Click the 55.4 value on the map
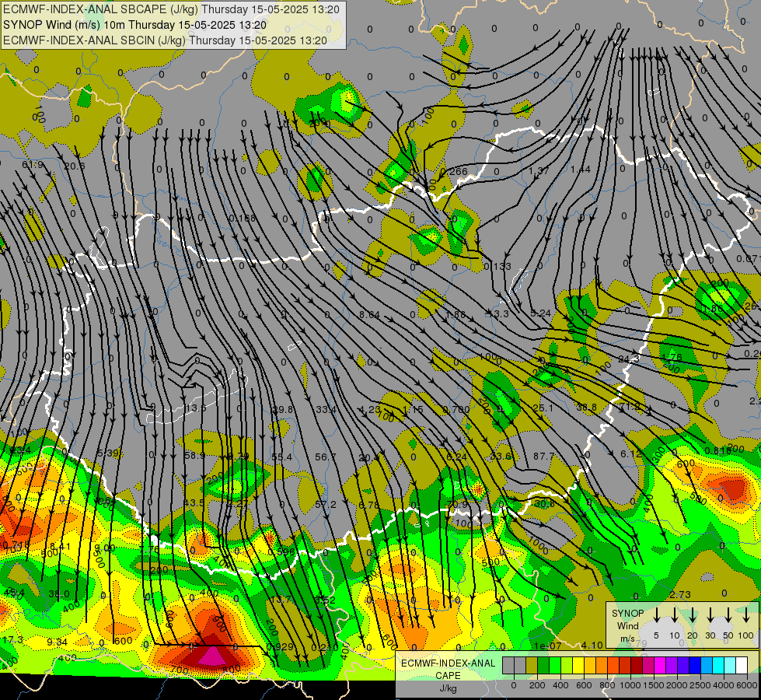The width and height of the screenshot is (761, 700). tap(282, 457)
